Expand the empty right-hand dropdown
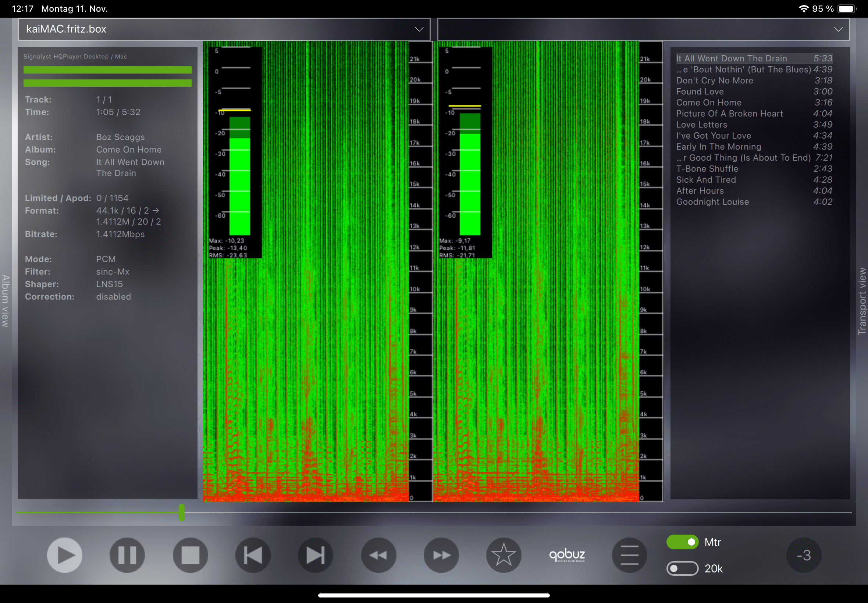This screenshot has height=603, width=868. pyautogui.click(x=644, y=29)
